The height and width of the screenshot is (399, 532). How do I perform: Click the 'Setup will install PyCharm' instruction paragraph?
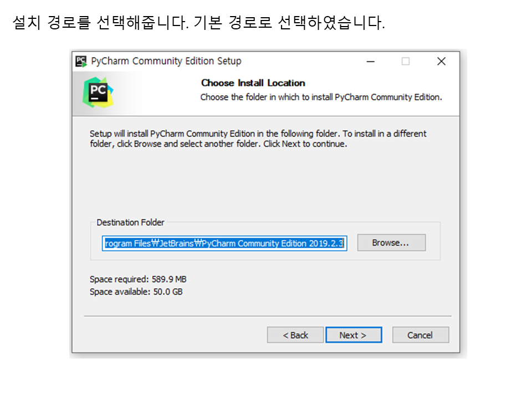(258, 139)
